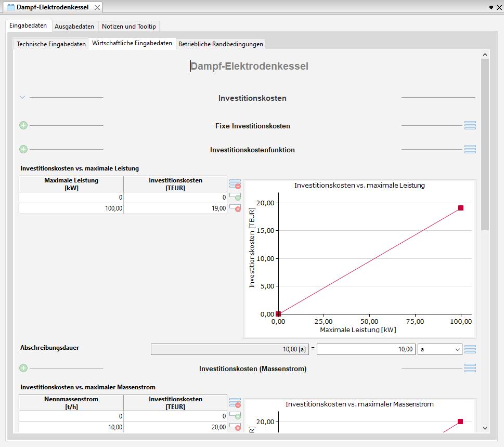This screenshot has height=447, width=504.
Task: Click the green plus beside Investitionskostenfunktion
Action: (23, 149)
